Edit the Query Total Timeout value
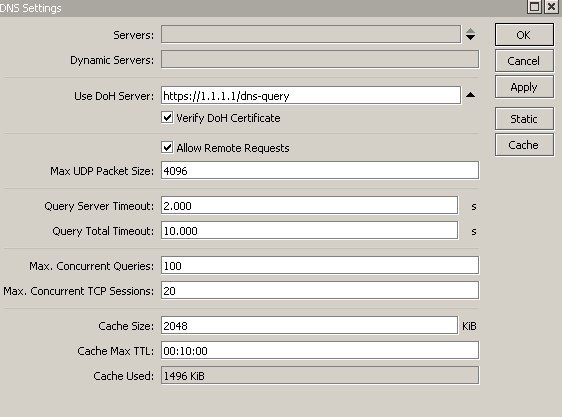 point(309,231)
